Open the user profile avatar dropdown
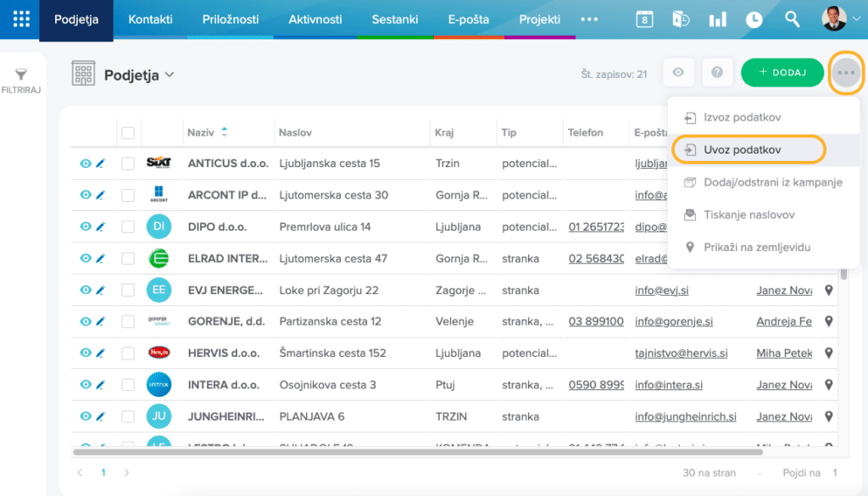868x496 pixels. 841,20
